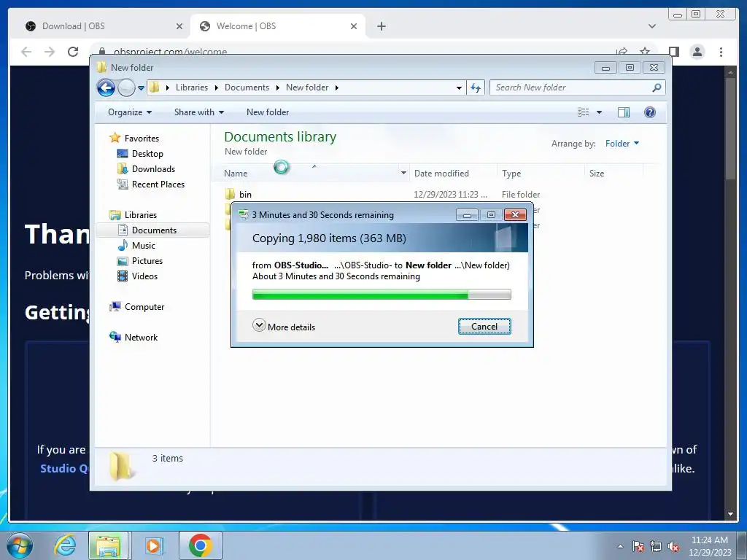Sort by Size column header
747x560 pixels.
597,174
